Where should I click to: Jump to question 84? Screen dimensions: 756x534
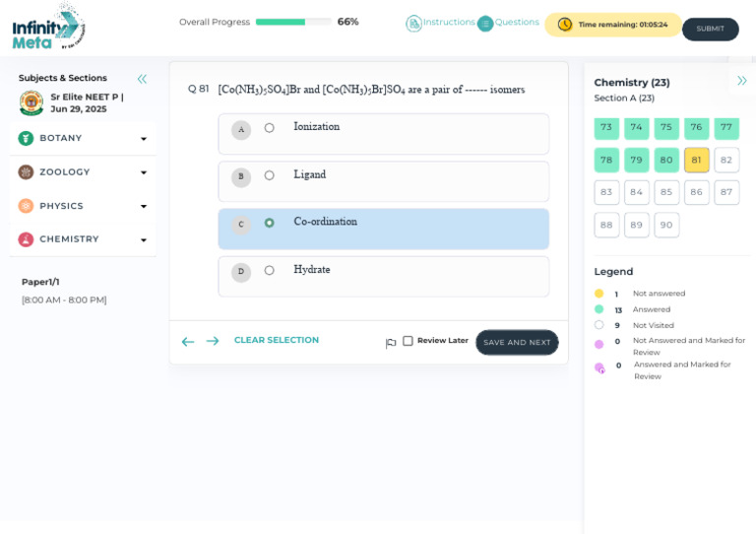coord(637,192)
